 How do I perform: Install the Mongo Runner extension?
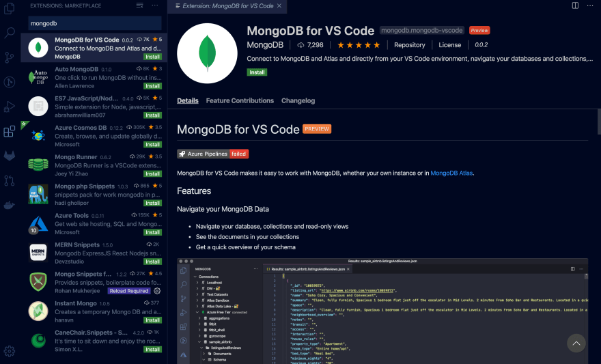152,174
